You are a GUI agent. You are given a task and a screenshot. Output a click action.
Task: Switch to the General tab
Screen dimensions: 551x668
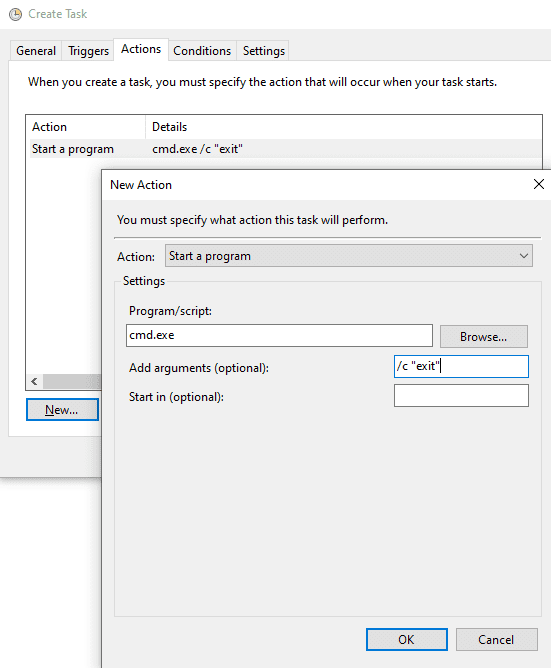[x=36, y=51]
